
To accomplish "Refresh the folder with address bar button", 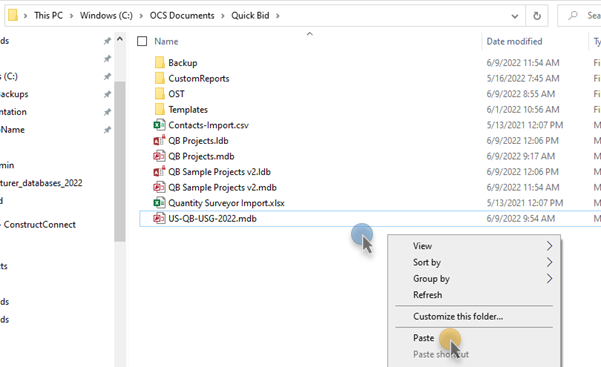I will pos(537,16).
